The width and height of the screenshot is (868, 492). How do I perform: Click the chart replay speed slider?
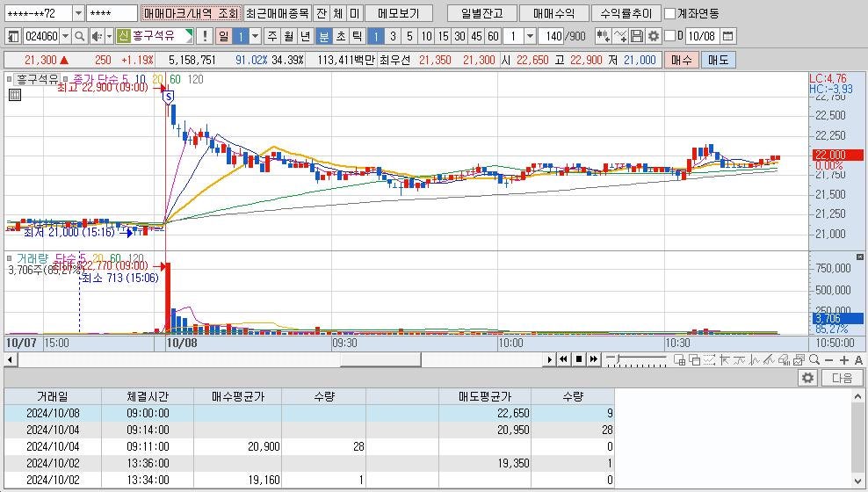pyautogui.click(x=636, y=360)
